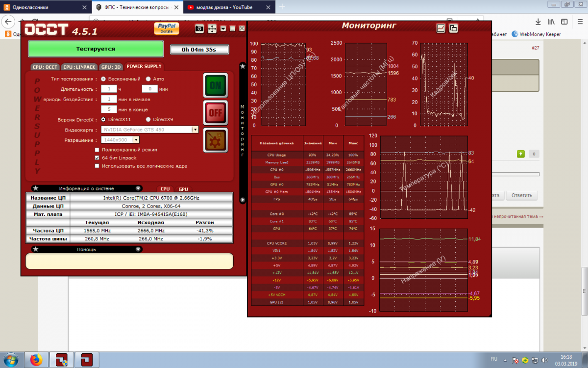Click the four-arrow move window icon

(x=212, y=29)
